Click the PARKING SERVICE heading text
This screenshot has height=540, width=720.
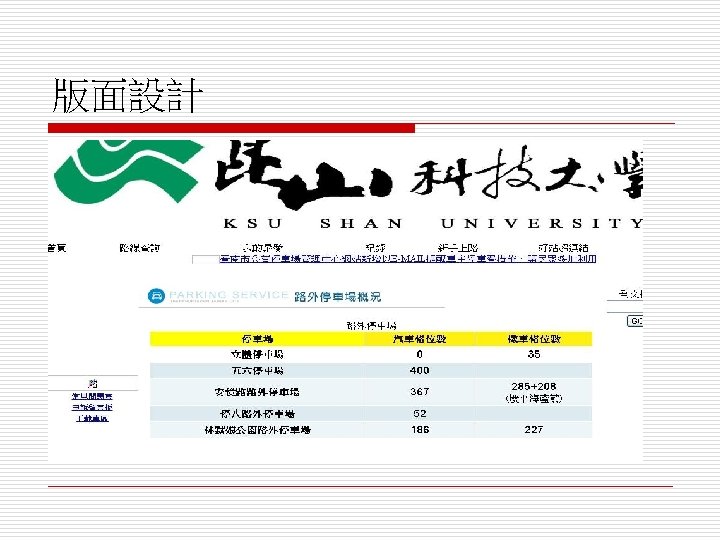[229, 295]
